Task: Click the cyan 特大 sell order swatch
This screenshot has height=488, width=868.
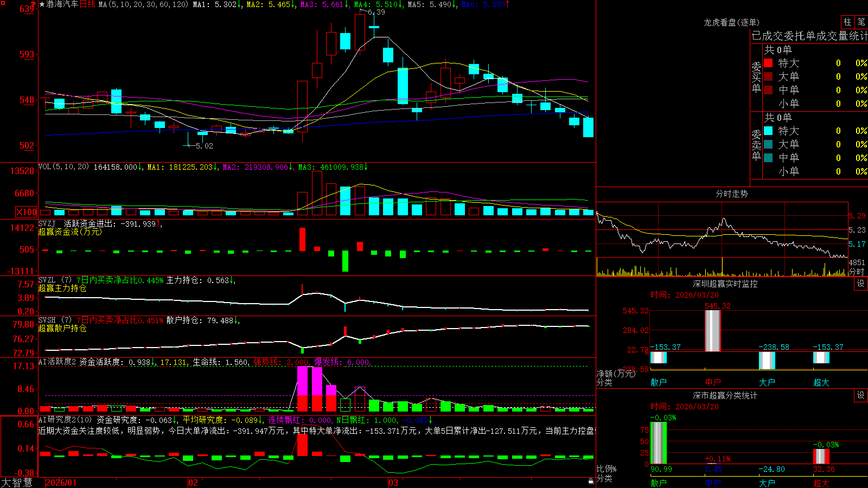Action: (768, 131)
